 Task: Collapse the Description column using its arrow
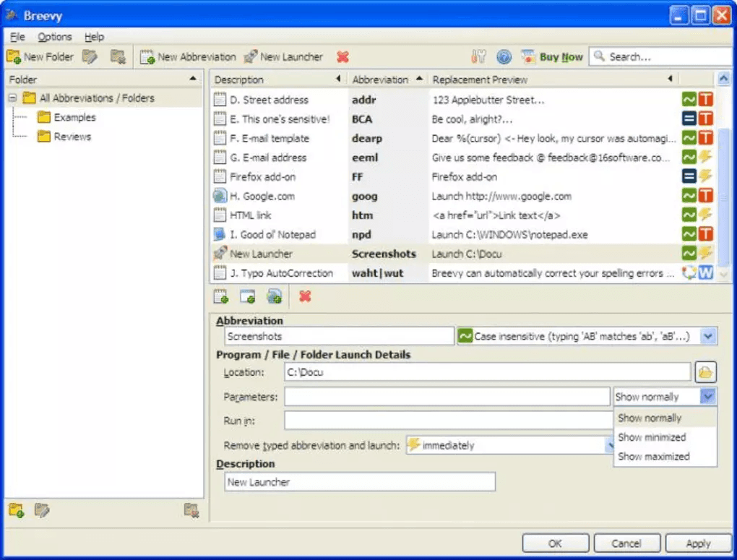(x=338, y=79)
